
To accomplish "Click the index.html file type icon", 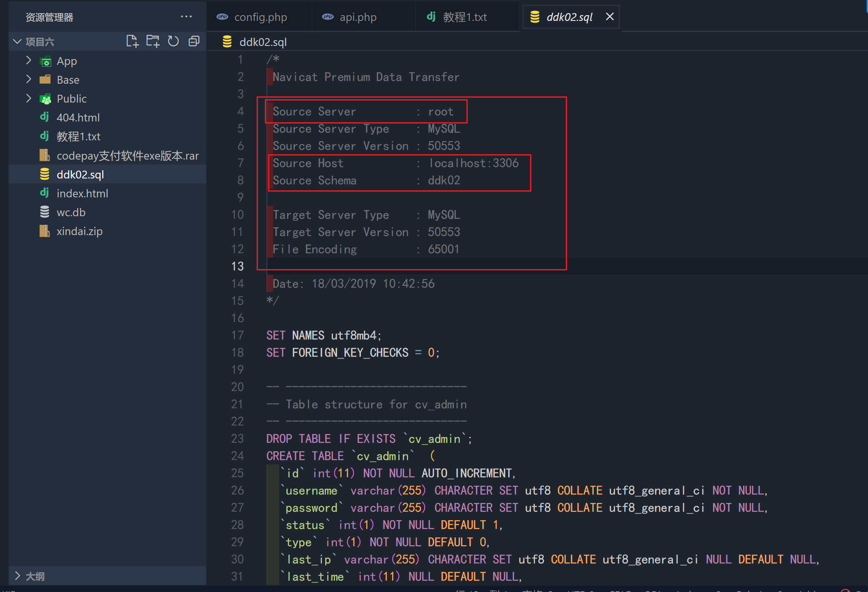I will (44, 193).
